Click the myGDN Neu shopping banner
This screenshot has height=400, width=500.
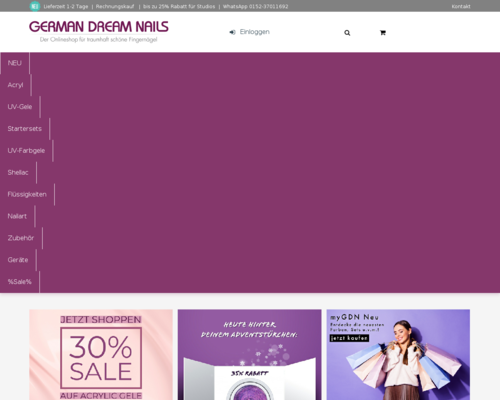pos(398,355)
